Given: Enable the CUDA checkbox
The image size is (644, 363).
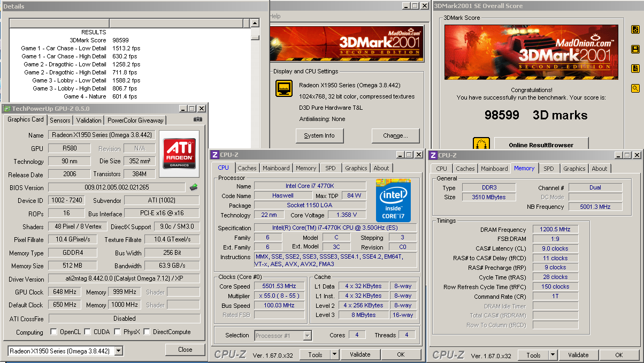Looking at the screenshot, I should pos(88,332).
